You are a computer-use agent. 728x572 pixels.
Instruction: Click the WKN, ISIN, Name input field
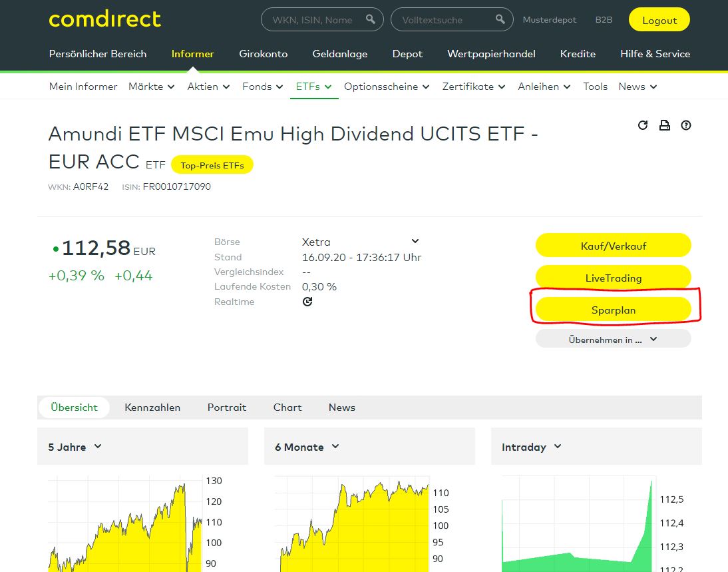(313, 19)
